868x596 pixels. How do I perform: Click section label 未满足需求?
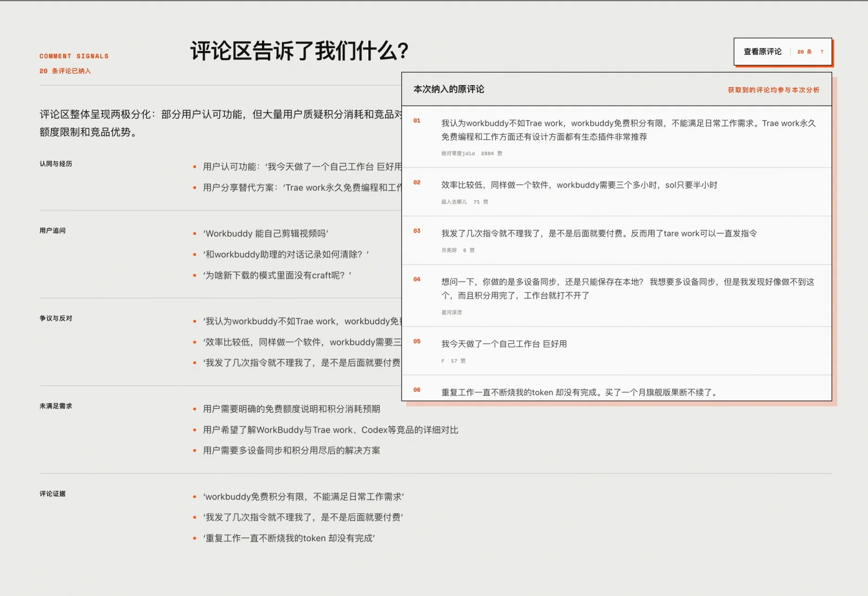[x=56, y=406]
